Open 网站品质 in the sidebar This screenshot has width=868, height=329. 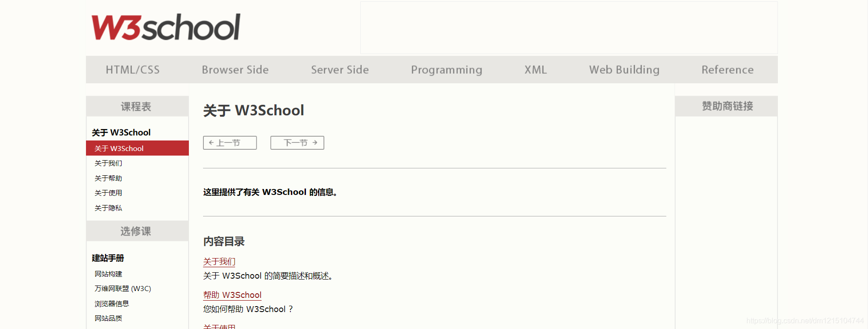pos(108,318)
